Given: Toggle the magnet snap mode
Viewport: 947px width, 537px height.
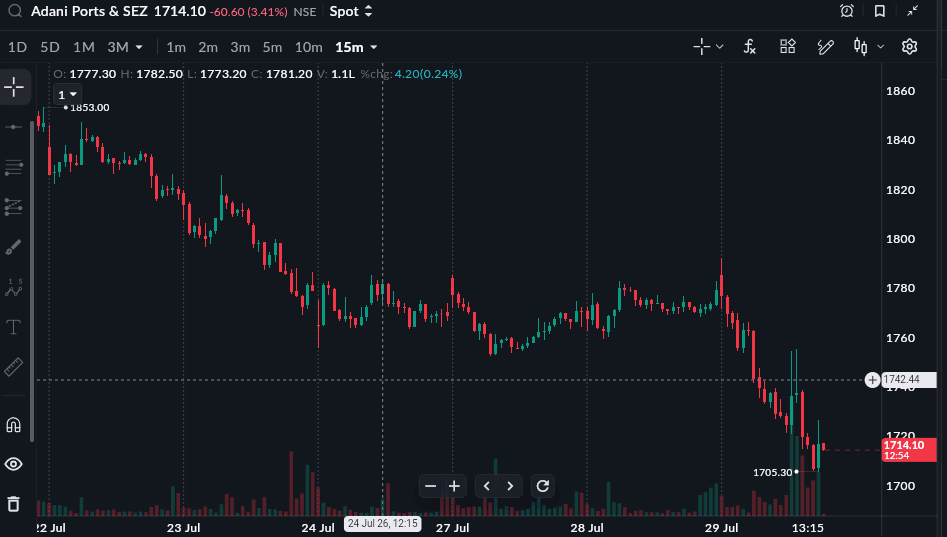Looking at the screenshot, I should [x=13, y=425].
